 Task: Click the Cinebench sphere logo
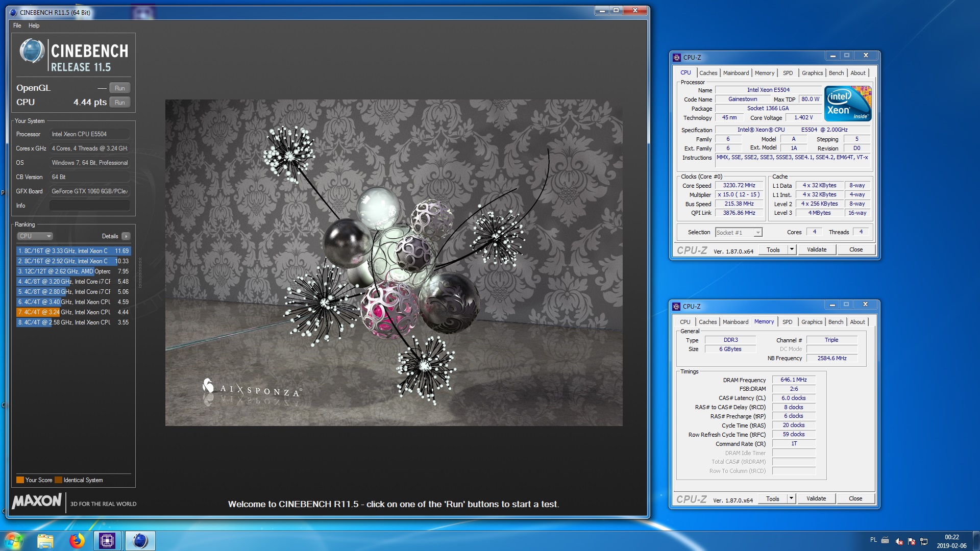[x=32, y=52]
